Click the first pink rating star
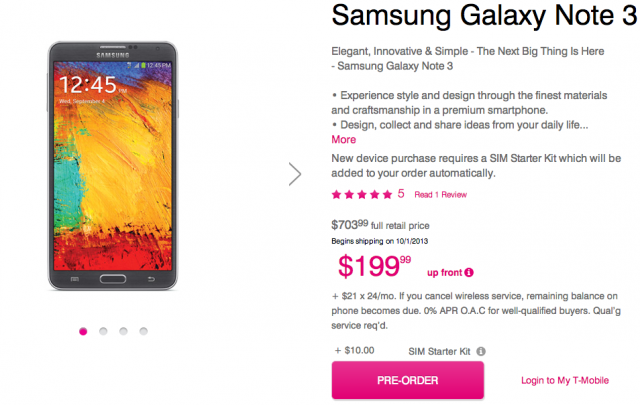The width and height of the screenshot is (640, 405). [x=336, y=194]
